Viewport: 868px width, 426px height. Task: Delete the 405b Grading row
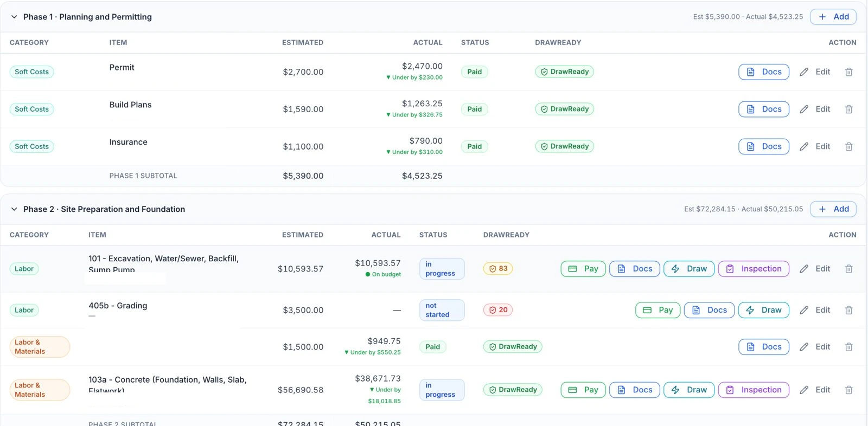(x=848, y=310)
